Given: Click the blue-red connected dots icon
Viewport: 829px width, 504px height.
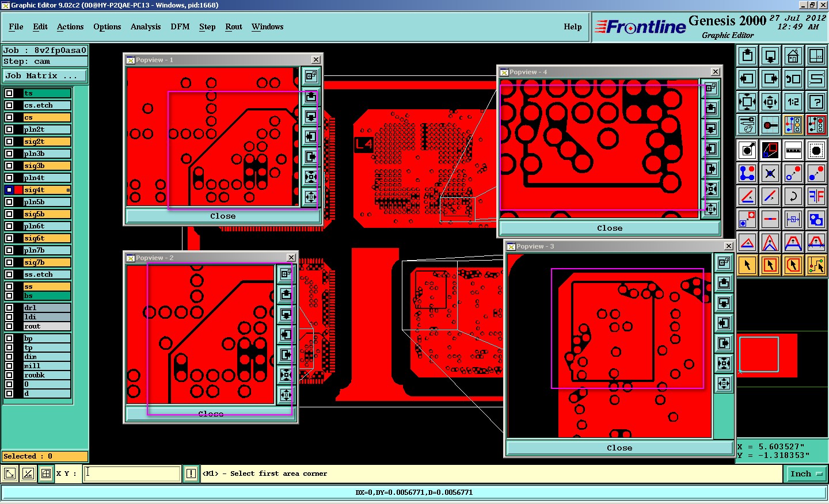Looking at the screenshot, I should [747, 173].
